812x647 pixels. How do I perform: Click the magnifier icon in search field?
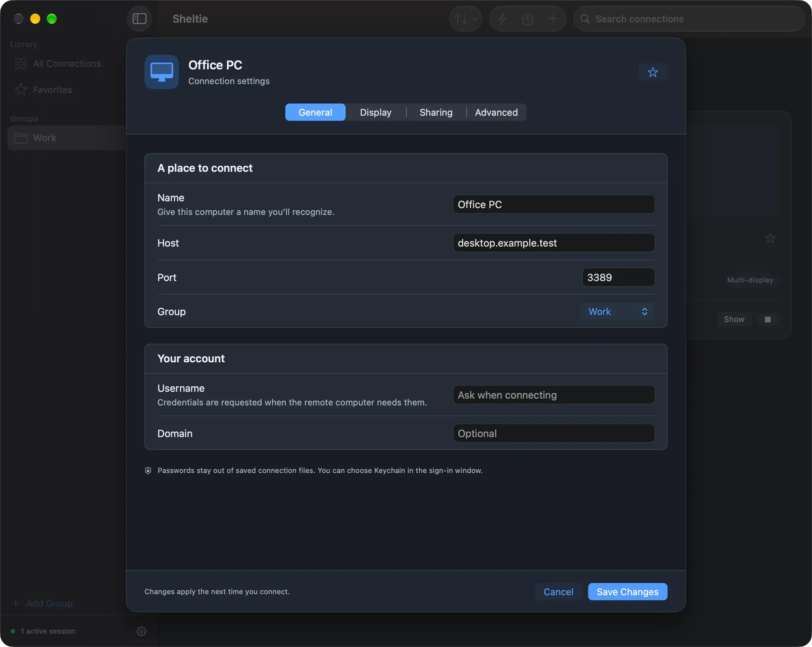585,18
